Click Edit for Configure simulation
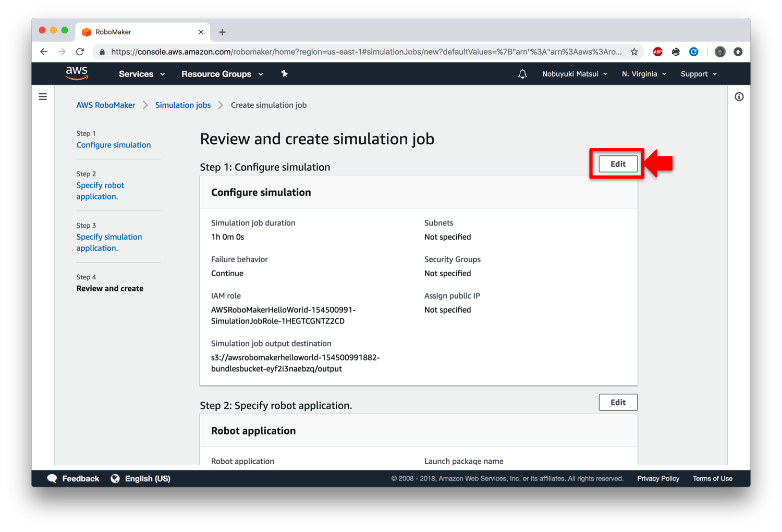 coord(617,164)
